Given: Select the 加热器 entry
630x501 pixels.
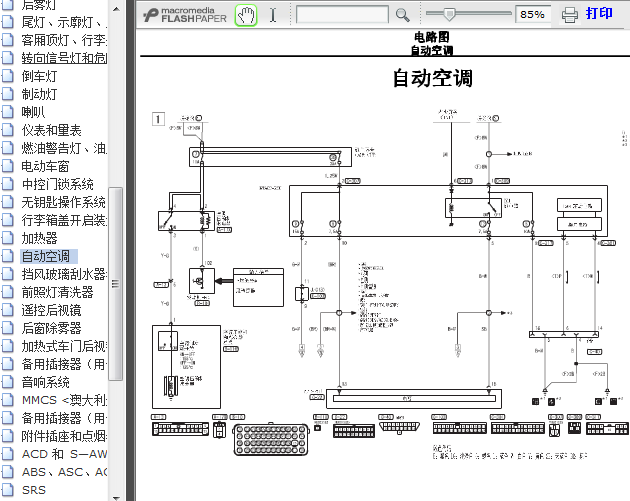Looking at the screenshot, I should click(39, 238).
